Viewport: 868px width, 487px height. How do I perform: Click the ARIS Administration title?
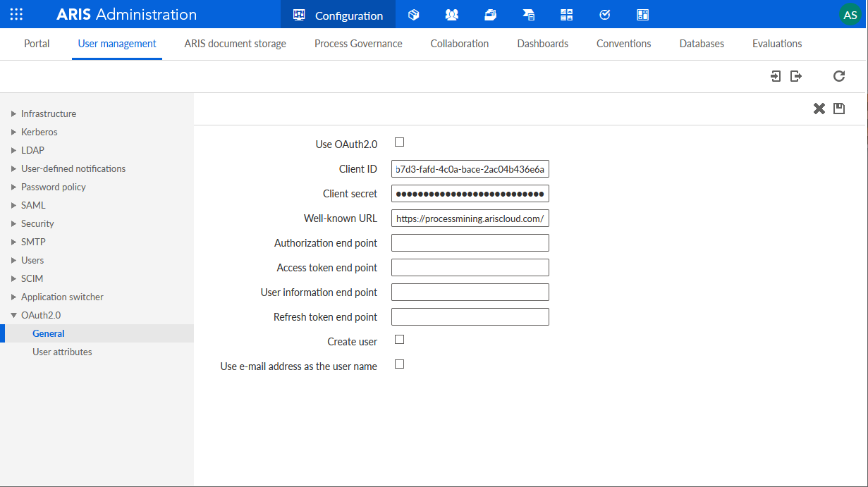pos(127,14)
